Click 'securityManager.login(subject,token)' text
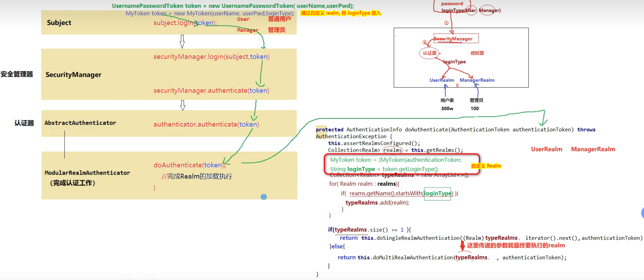 tap(211, 57)
